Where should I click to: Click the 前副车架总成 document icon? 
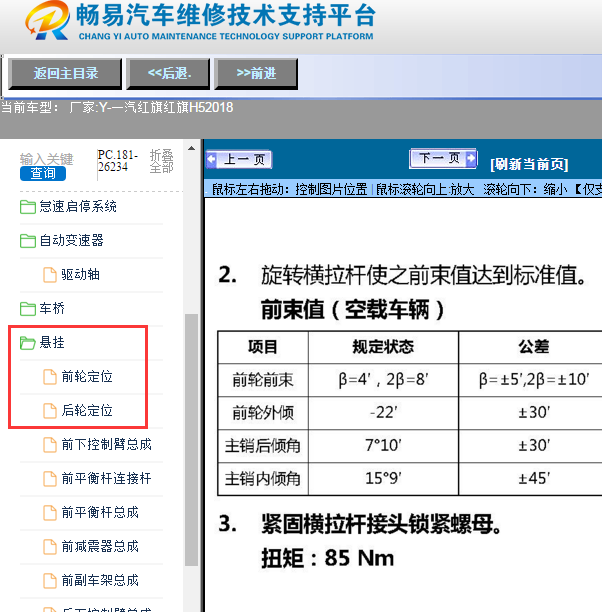(50, 581)
